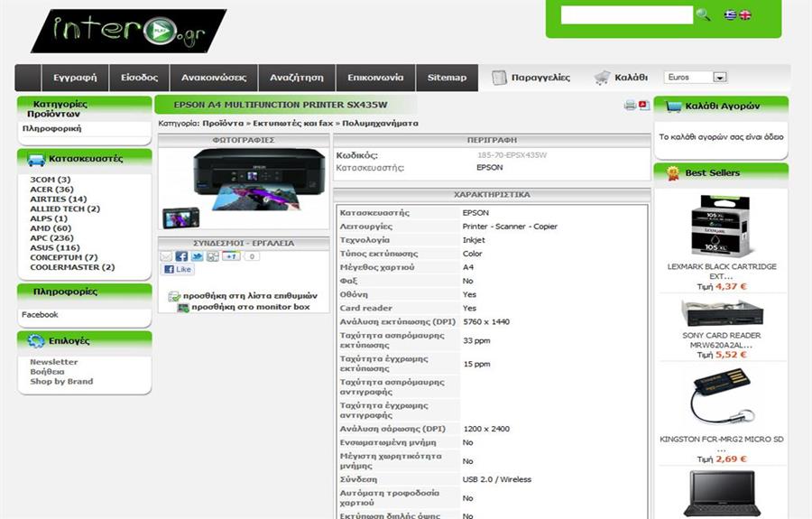Click the Facebook Like button
The image size is (812, 519).
pyautogui.click(x=178, y=269)
